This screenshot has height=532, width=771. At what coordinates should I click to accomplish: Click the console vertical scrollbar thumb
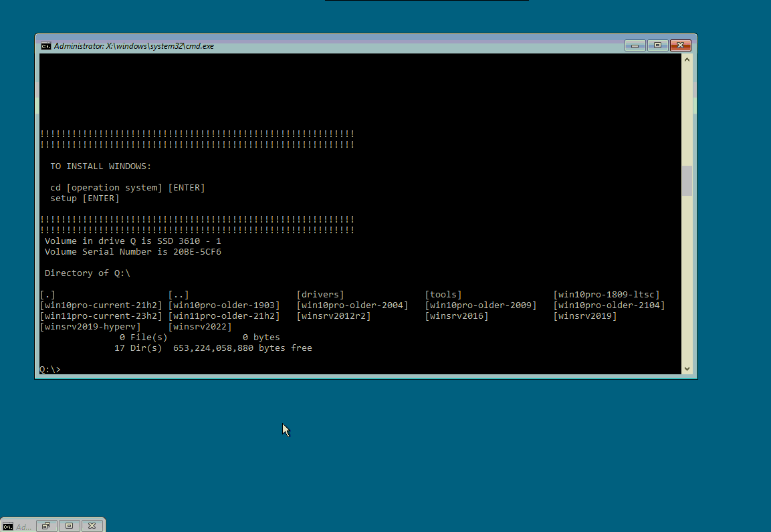(687, 180)
